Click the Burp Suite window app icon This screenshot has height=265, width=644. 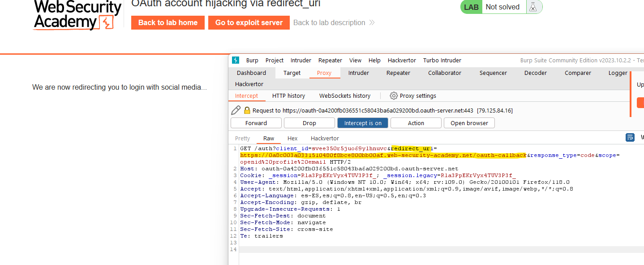click(x=236, y=60)
